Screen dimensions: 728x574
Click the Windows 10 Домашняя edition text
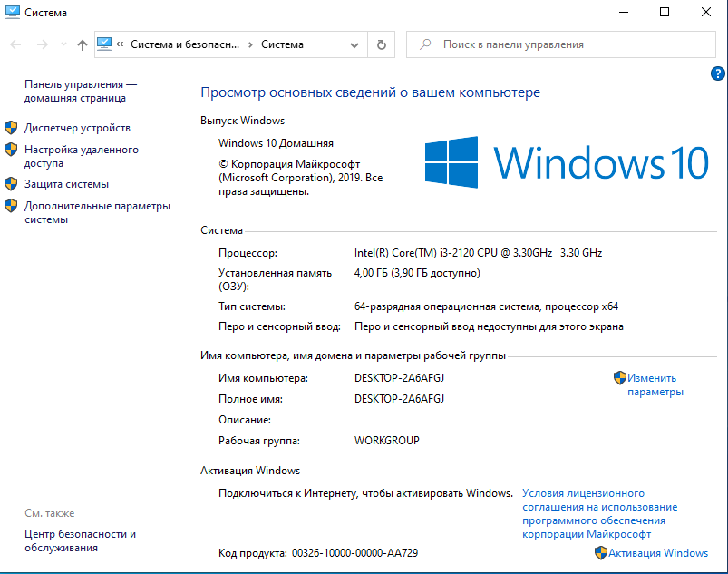coord(276,143)
